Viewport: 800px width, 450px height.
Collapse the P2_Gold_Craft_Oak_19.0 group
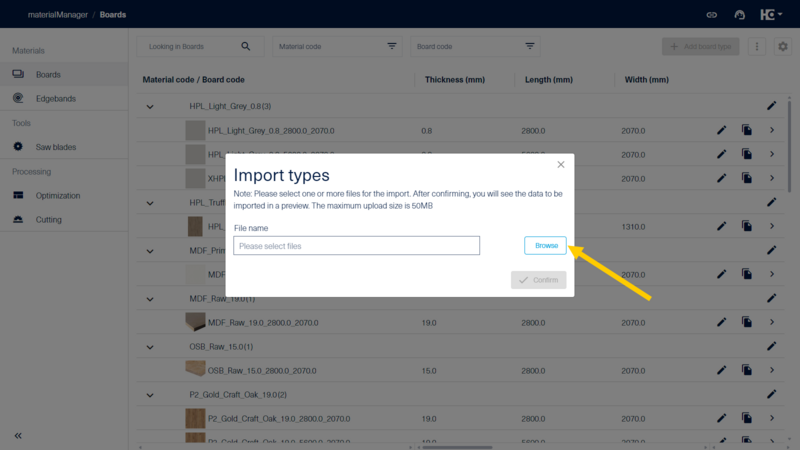tap(150, 395)
